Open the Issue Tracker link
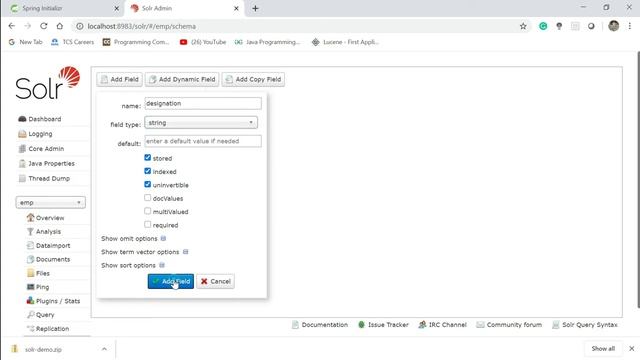 (383, 325)
